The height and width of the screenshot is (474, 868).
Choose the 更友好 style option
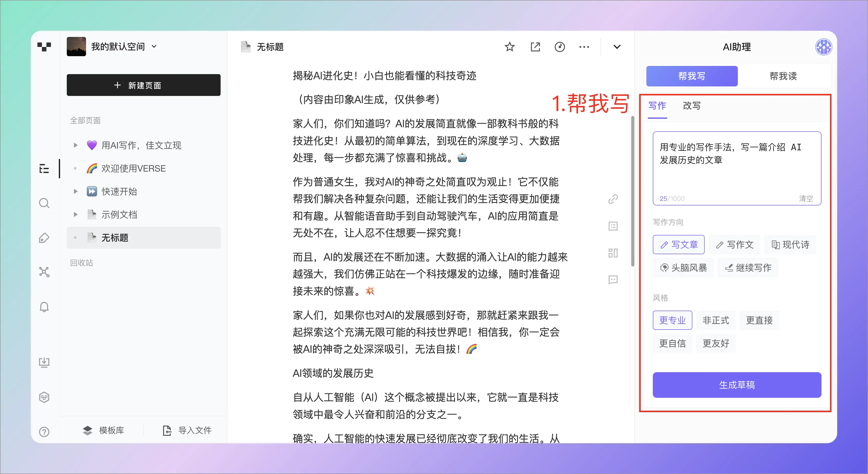point(715,343)
